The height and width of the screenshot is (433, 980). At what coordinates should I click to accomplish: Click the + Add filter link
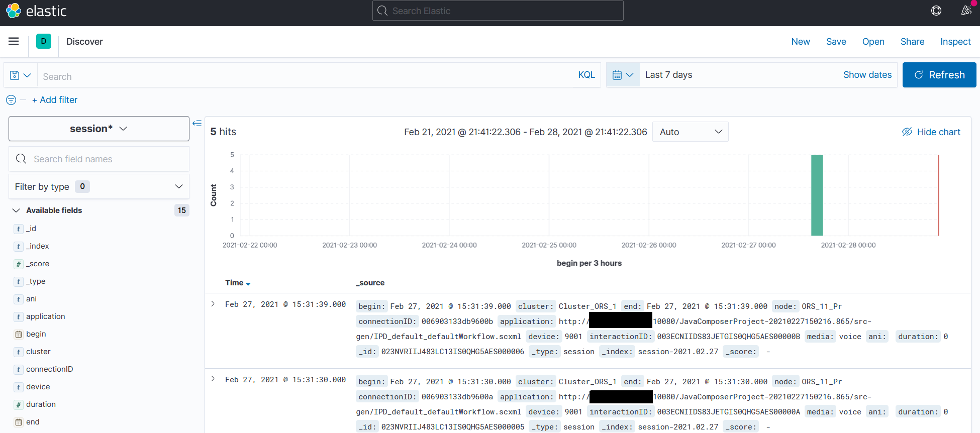point(55,100)
